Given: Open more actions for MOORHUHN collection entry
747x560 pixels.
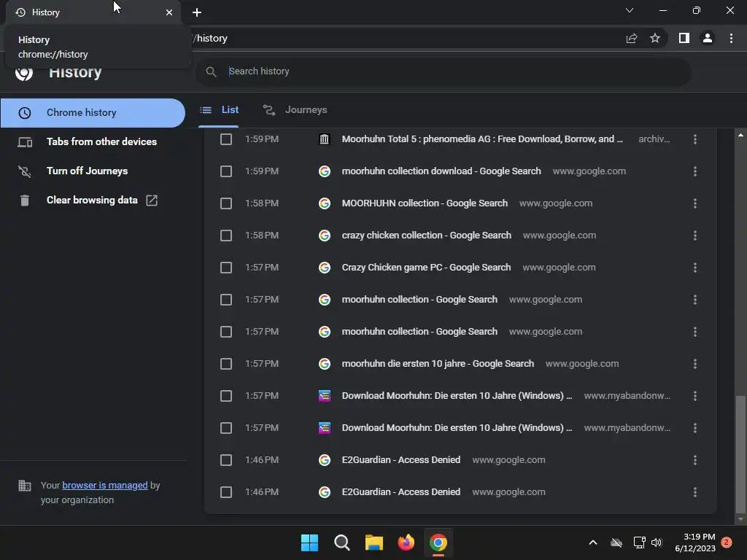Looking at the screenshot, I should click(695, 203).
